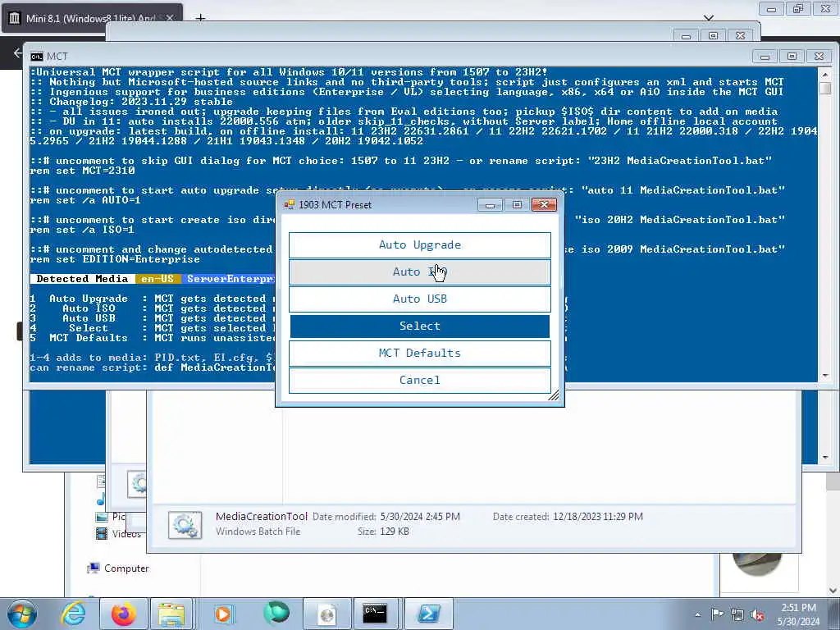
Task: Choose Auto Upgrade in MCT Preset dialog
Action: tap(419, 244)
